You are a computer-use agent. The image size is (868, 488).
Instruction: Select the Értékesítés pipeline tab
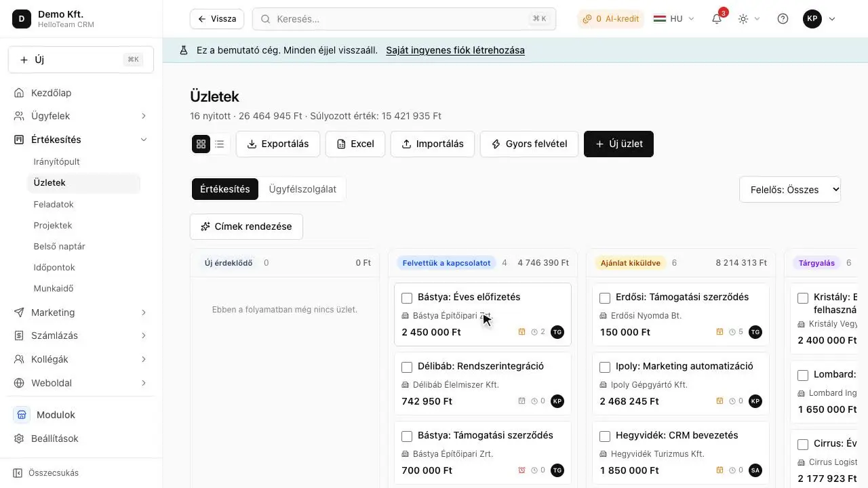tap(225, 189)
